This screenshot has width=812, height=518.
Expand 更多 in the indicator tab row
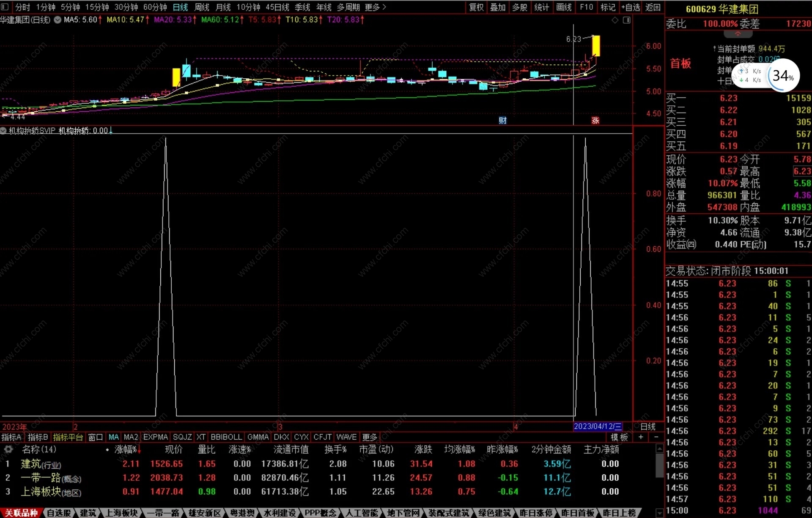click(370, 437)
